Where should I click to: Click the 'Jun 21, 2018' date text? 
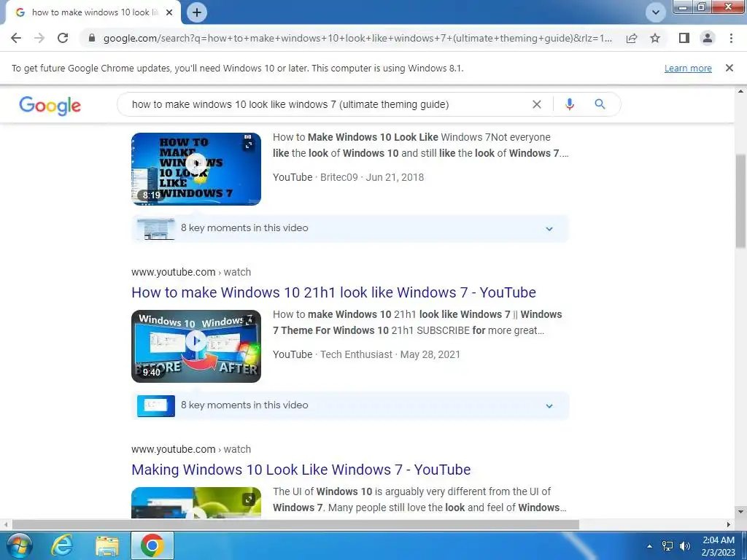pos(395,177)
